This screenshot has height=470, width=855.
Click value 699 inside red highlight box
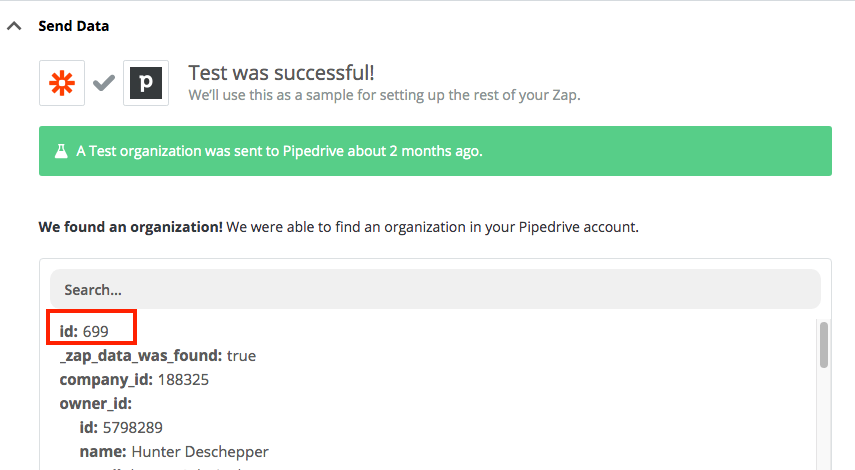[x=95, y=332]
